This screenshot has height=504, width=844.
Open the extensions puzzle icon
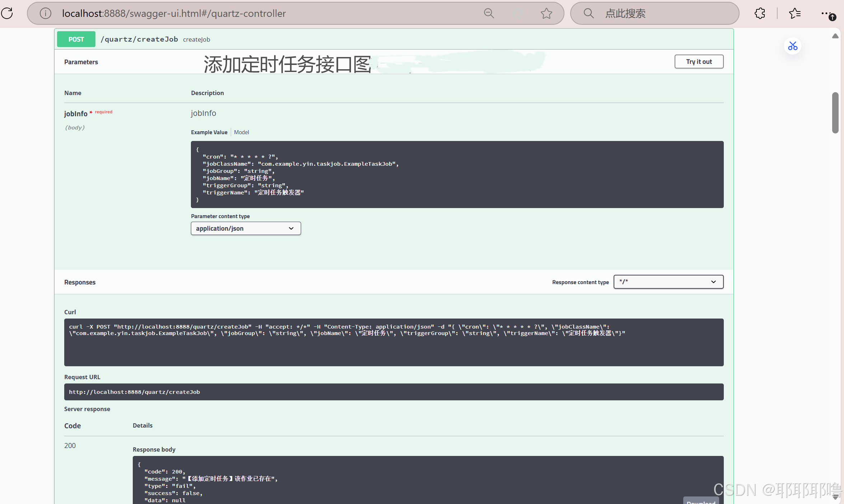pyautogui.click(x=760, y=13)
